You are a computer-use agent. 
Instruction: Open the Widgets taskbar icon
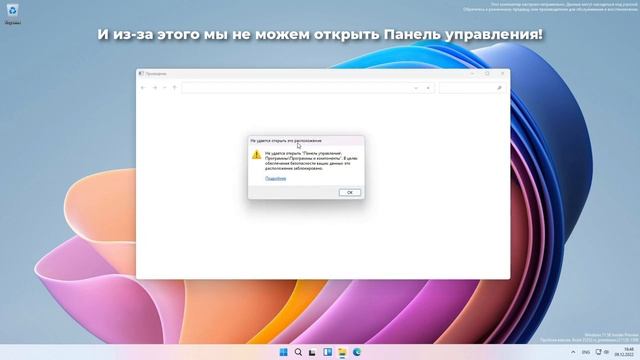[327, 352]
